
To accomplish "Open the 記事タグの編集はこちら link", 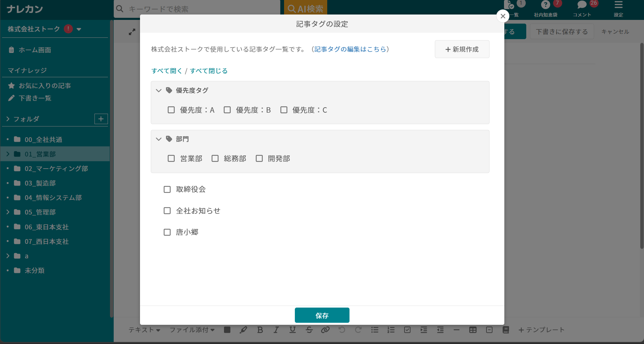I will (x=350, y=49).
